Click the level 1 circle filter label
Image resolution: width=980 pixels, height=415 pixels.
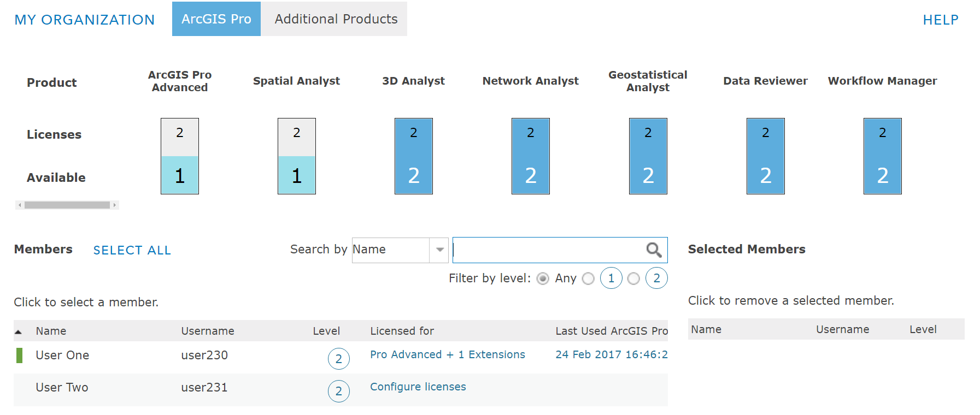[611, 278]
